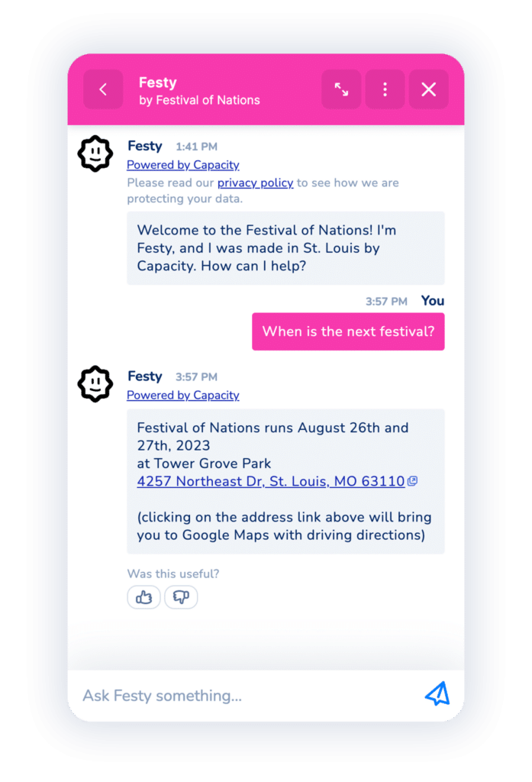This screenshot has width=532, height=782.
Task: Click the 'Was this useful?' prompt text
Action: [173, 574]
